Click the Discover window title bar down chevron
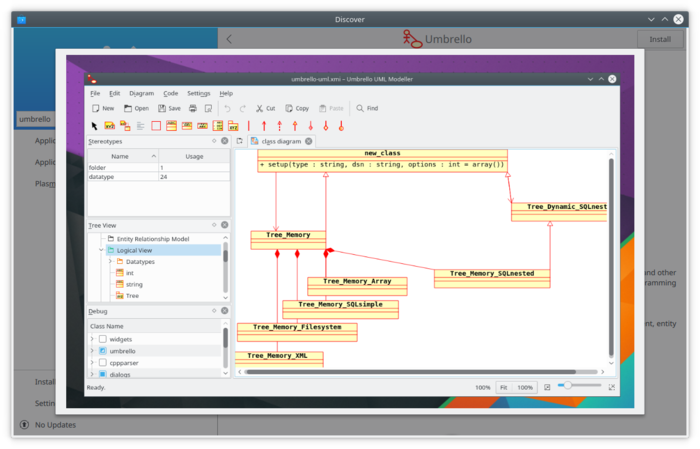 click(651, 19)
